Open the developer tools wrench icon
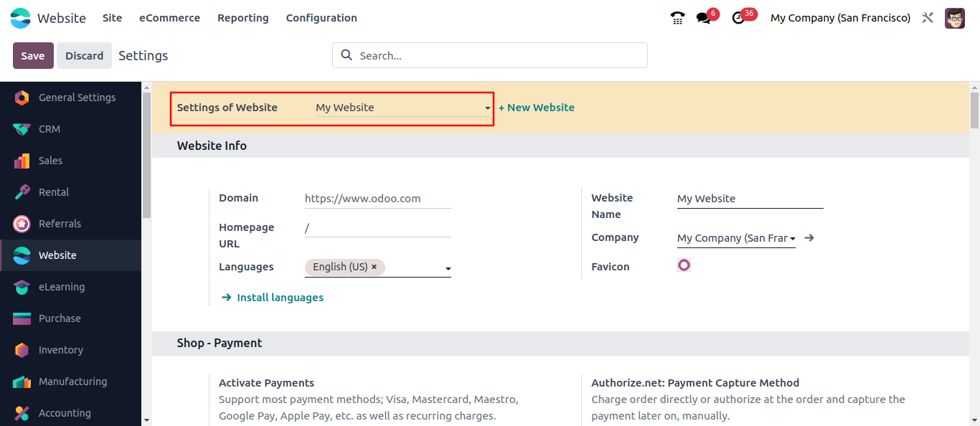This screenshot has height=426, width=980. [928, 18]
